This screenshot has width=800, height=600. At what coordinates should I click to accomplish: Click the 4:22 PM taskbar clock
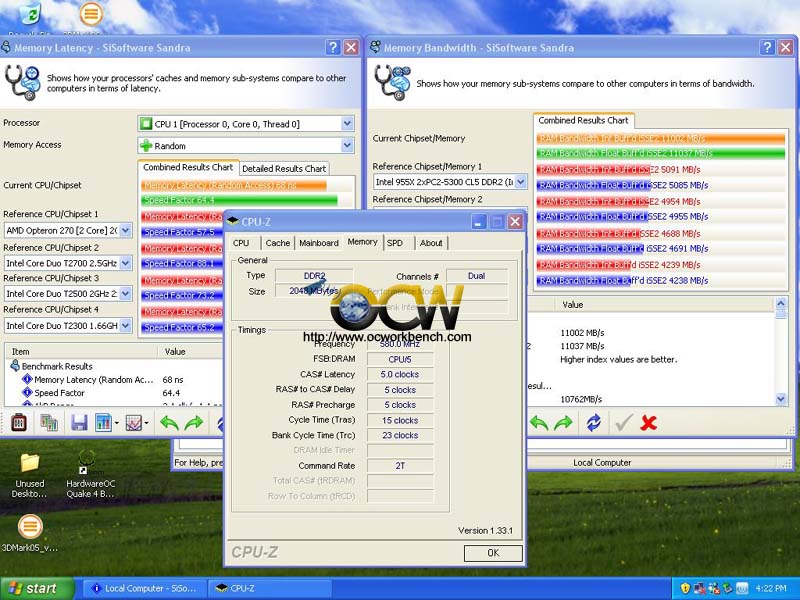771,588
